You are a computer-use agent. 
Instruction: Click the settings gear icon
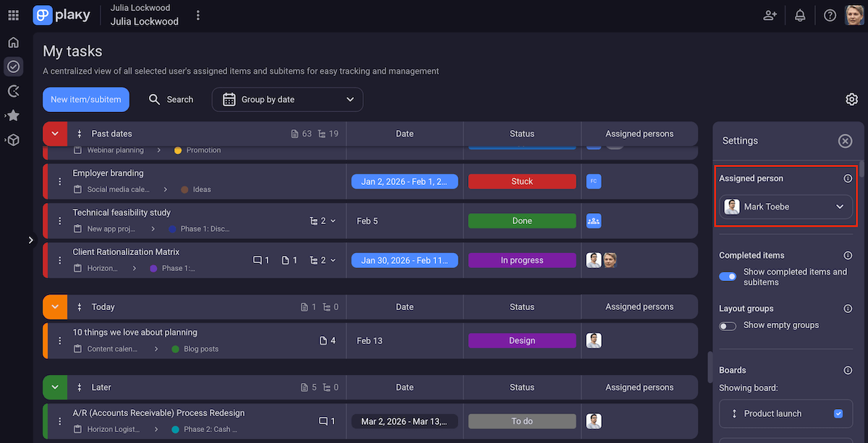click(x=851, y=100)
